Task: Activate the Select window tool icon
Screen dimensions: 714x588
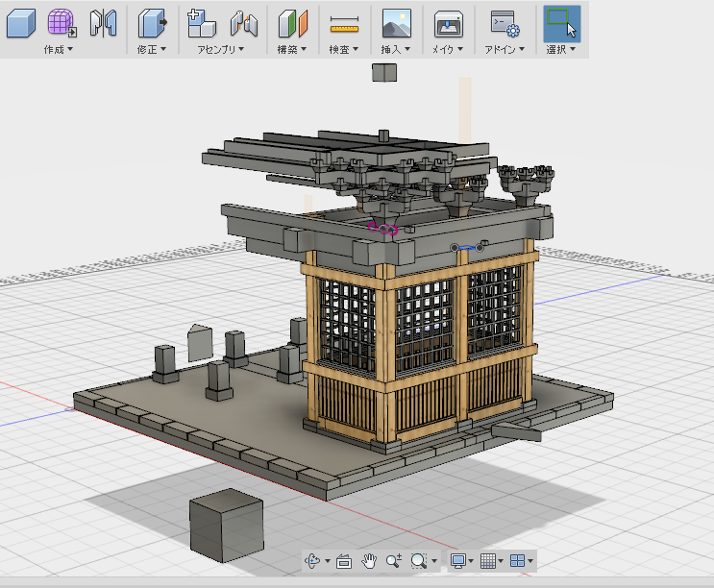Action: tap(562, 24)
